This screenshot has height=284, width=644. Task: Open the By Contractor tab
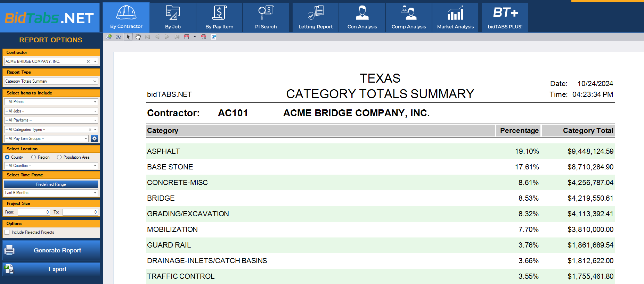[126, 17]
